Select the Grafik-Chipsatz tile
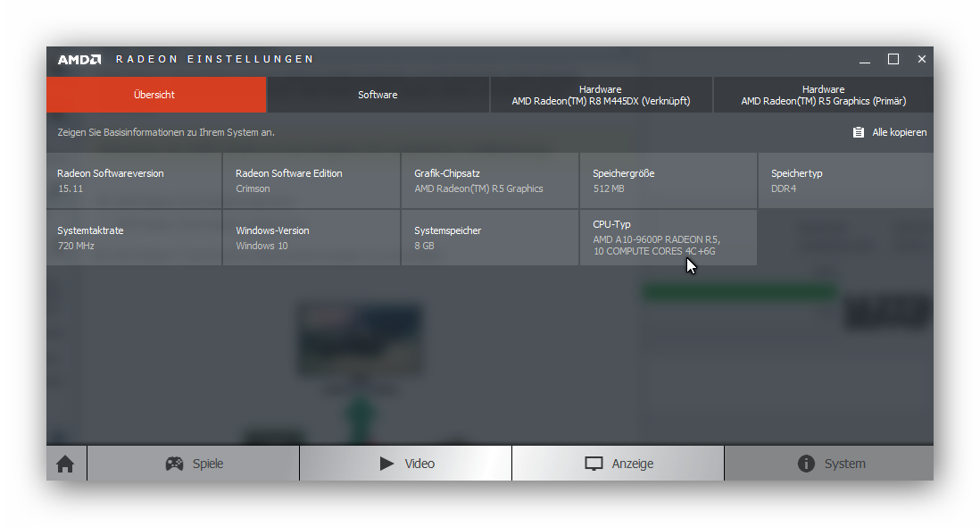The height and width of the screenshot is (527, 980). point(490,180)
